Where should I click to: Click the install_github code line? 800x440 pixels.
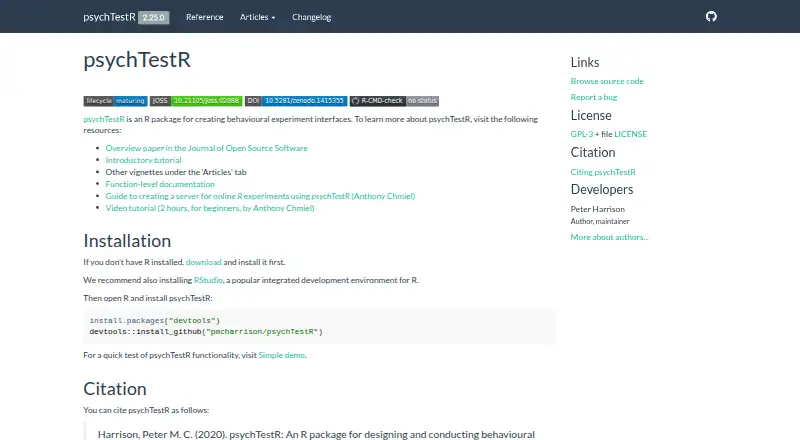(206, 332)
